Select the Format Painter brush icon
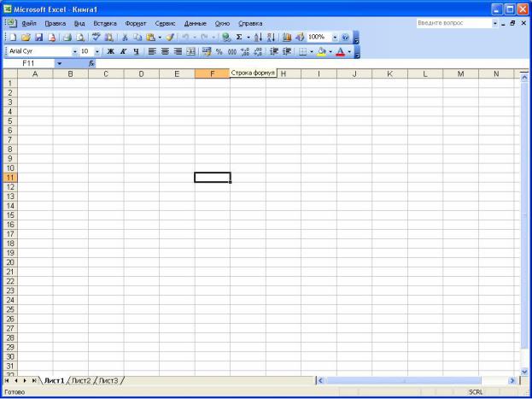The image size is (532, 399). 170,38
